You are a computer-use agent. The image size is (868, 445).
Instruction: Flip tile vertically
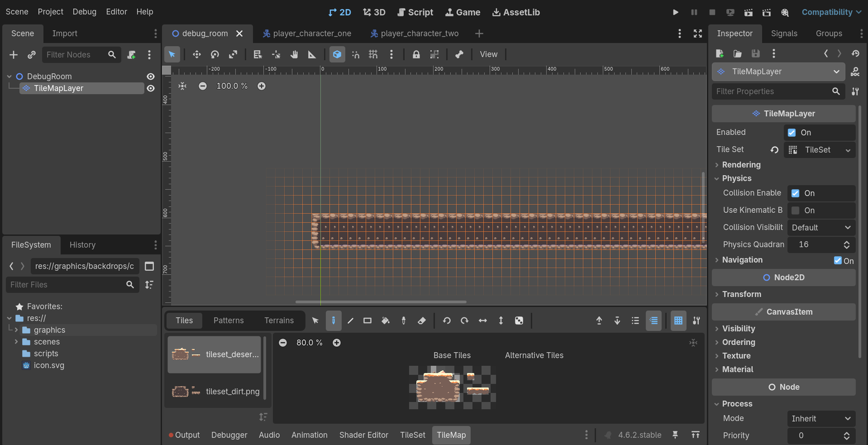click(x=501, y=321)
